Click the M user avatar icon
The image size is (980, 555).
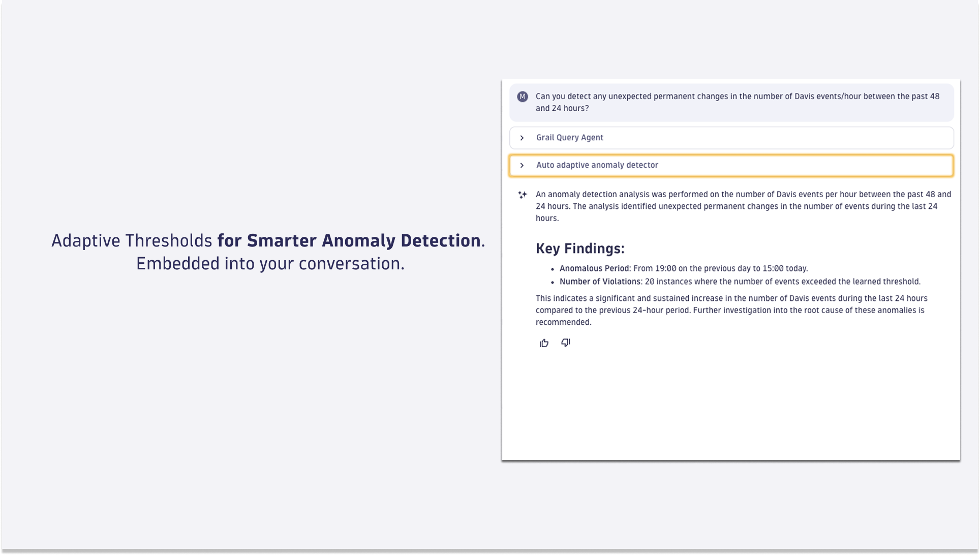tap(522, 97)
